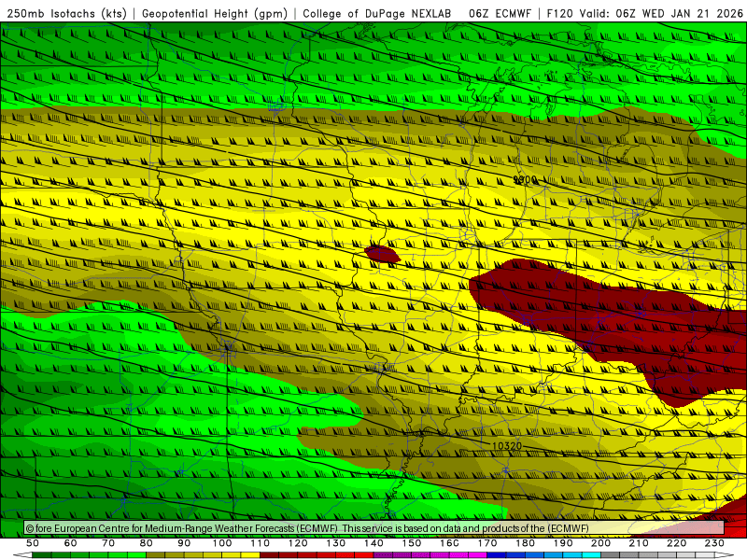Viewport: 747px width, 560px height.
Task: Click legend value 180
Action: click(x=525, y=543)
